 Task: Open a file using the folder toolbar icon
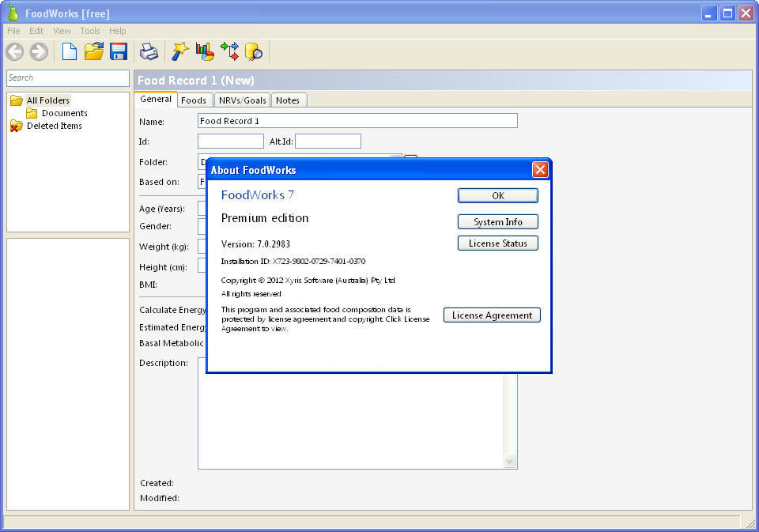pos(94,51)
